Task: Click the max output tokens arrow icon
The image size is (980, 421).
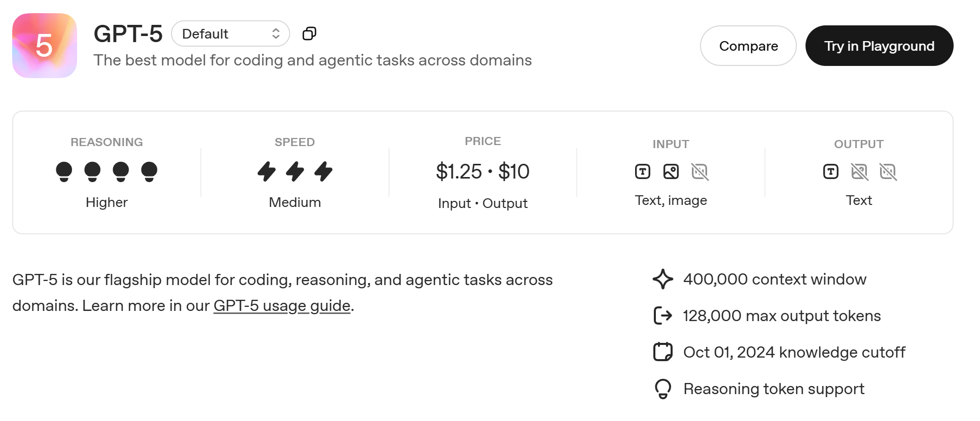Action: (662, 315)
